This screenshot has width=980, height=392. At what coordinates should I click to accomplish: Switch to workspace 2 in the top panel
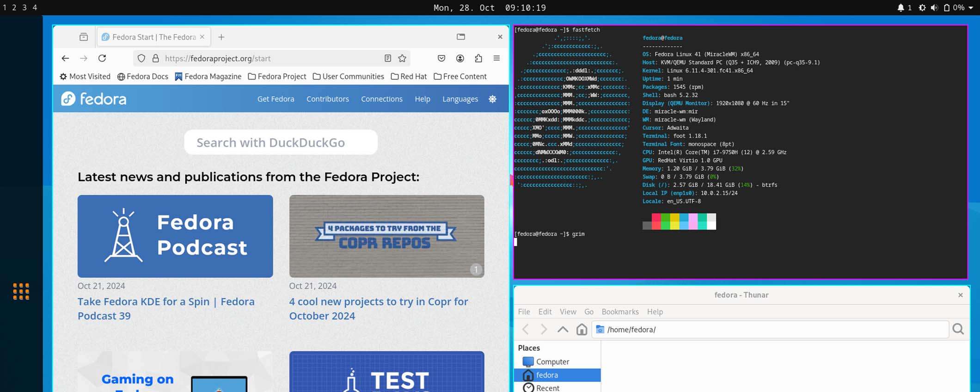[14, 8]
